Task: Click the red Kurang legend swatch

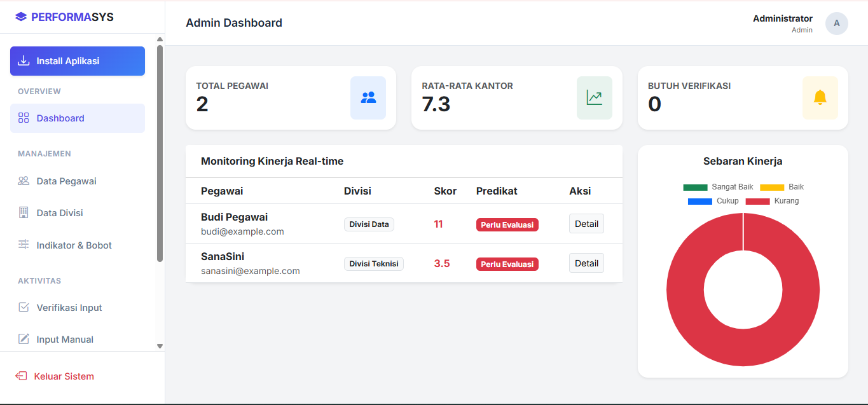Action: click(756, 200)
